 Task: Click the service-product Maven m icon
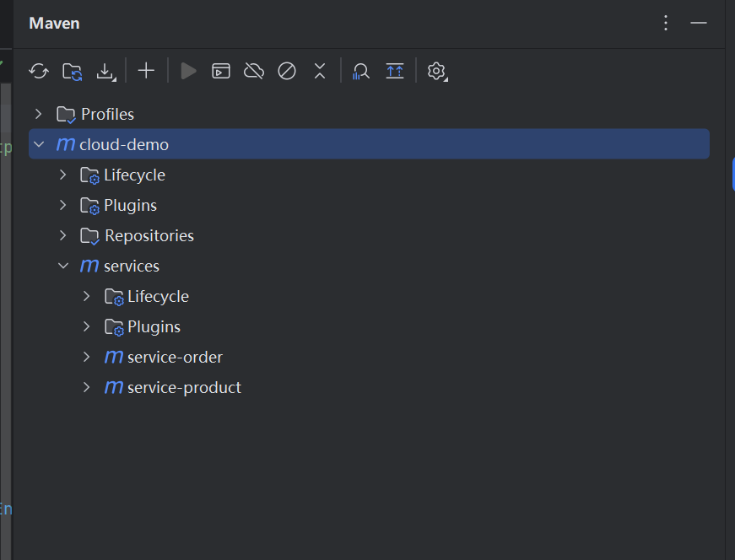(114, 388)
